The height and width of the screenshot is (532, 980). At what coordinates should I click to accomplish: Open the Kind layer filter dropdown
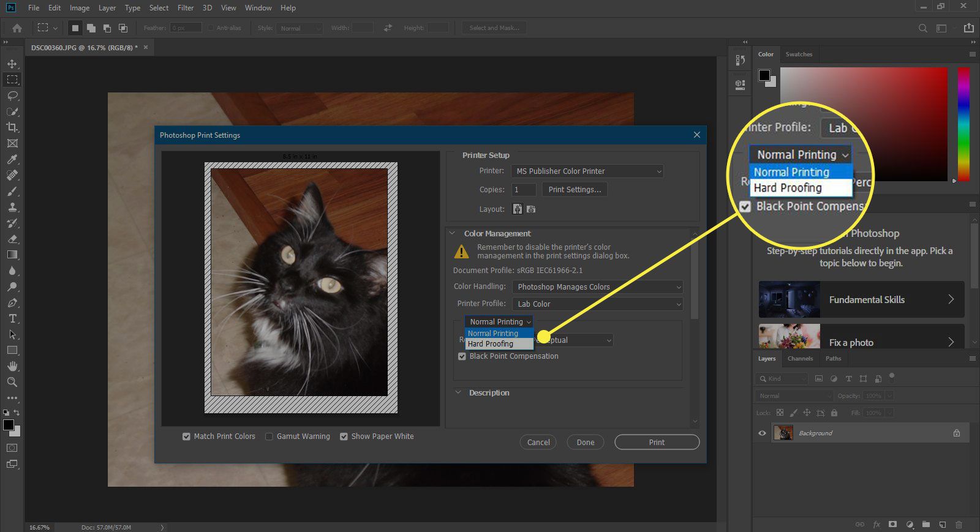782,379
